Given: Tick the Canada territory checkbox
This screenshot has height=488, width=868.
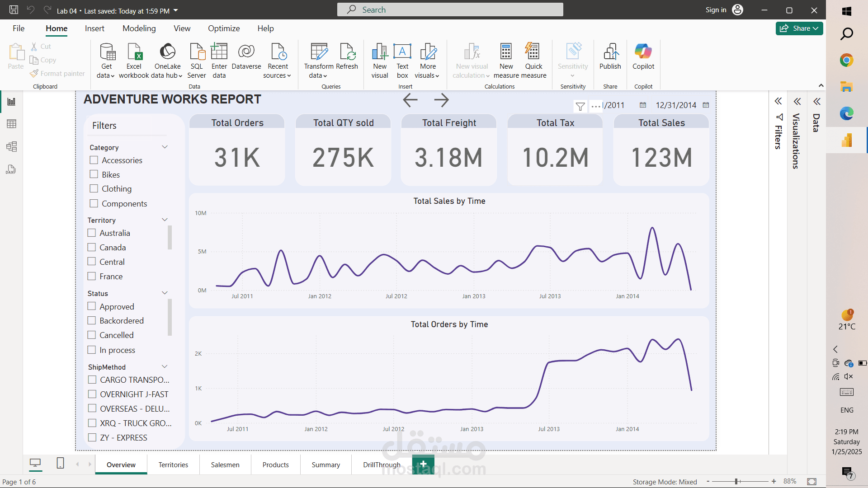Looking at the screenshot, I should (92, 247).
